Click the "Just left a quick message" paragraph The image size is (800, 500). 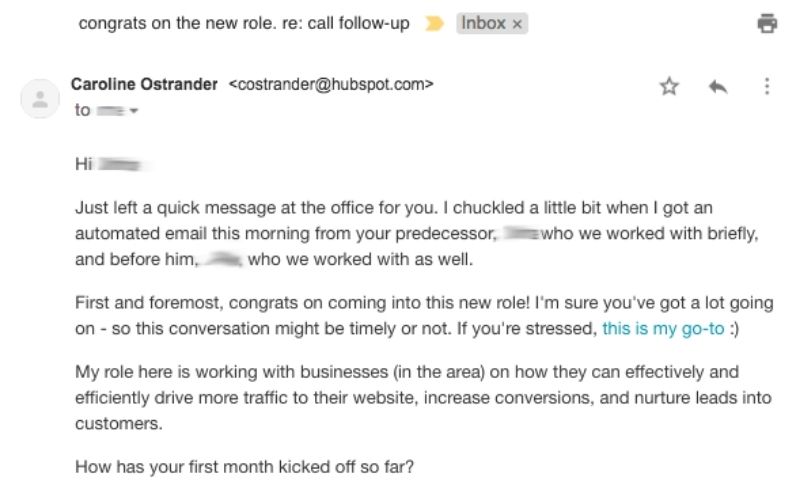point(400,233)
